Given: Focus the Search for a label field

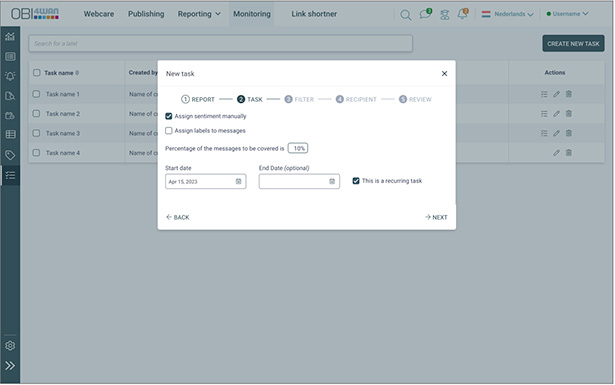Looking at the screenshot, I should coord(220,44).
